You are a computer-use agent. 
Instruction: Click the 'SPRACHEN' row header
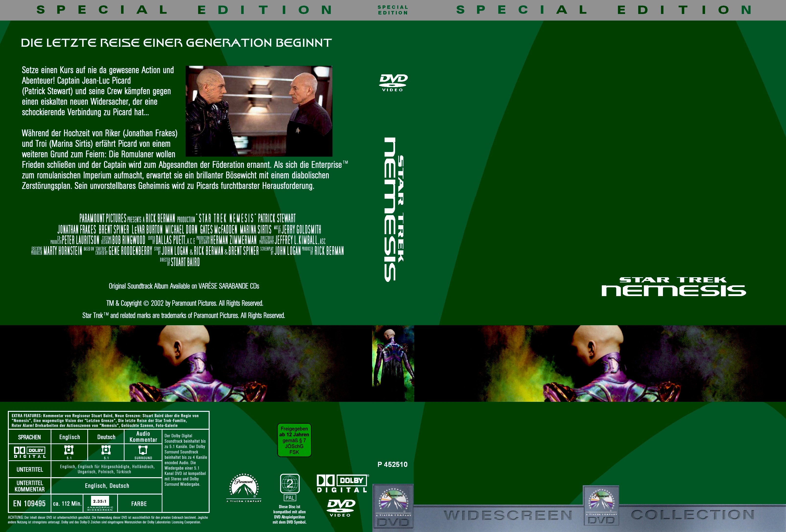click(x=29, y=437)
